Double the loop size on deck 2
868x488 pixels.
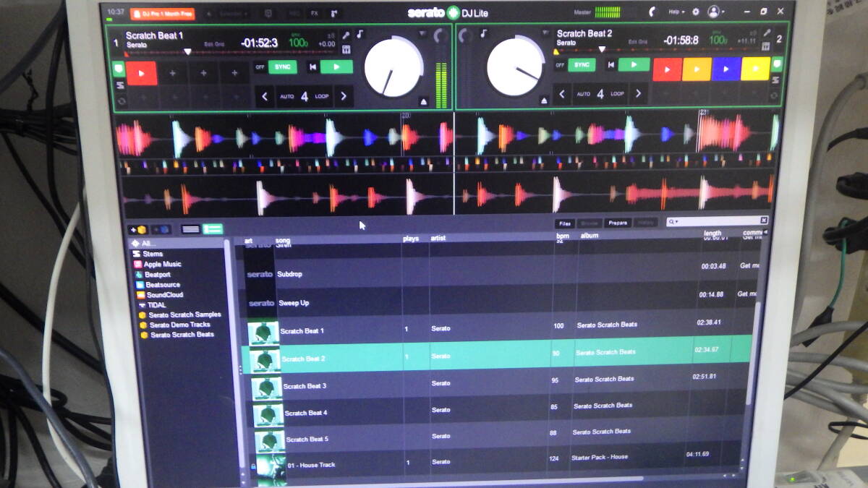[x=638, y=93]
